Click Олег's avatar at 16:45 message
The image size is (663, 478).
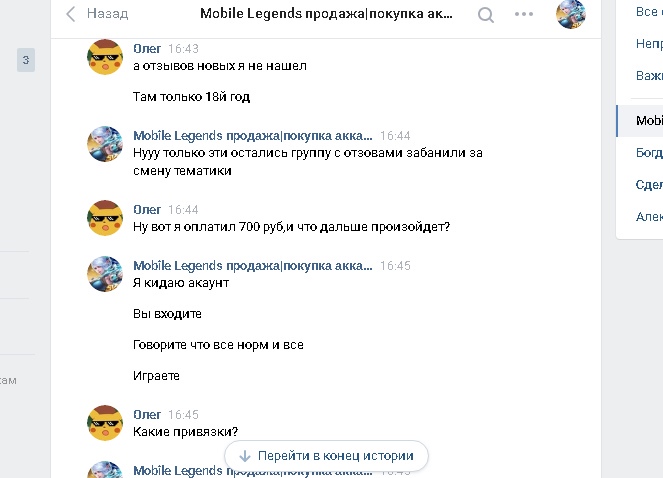click(105, 423)
